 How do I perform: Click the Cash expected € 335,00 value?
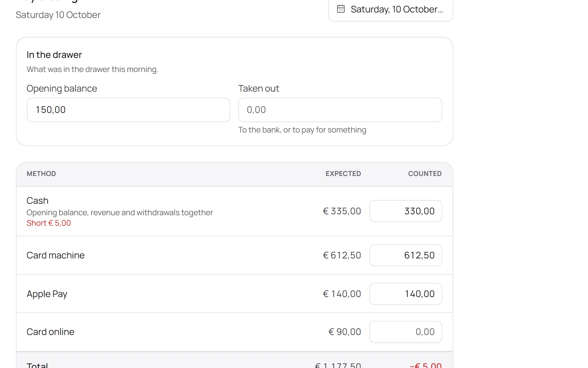[342, 211]
